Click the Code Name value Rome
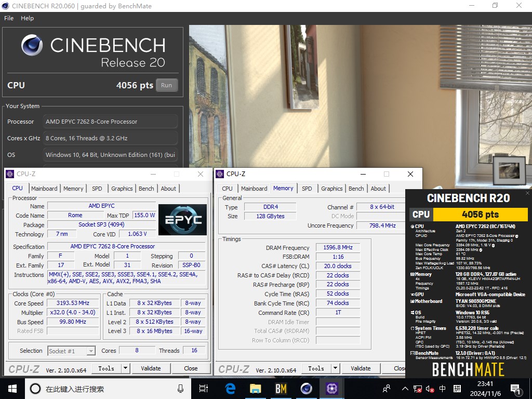Screen dimensions: 532x399 tap(75, 215)
